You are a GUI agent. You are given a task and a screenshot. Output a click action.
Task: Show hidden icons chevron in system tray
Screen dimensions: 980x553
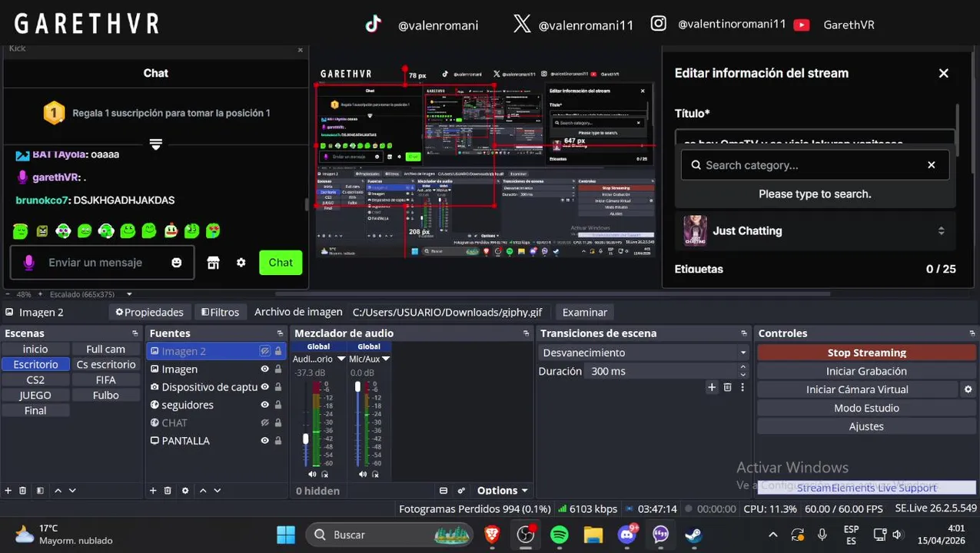pyautogui.click(x=772, y=535)
